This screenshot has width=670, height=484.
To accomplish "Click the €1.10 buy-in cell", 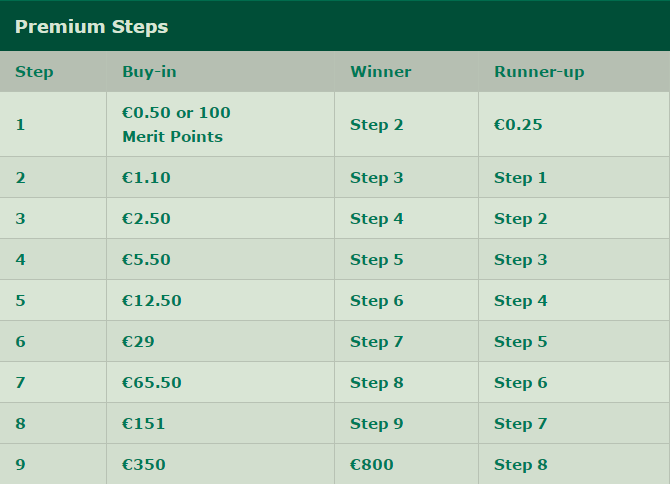I will 146,178.
